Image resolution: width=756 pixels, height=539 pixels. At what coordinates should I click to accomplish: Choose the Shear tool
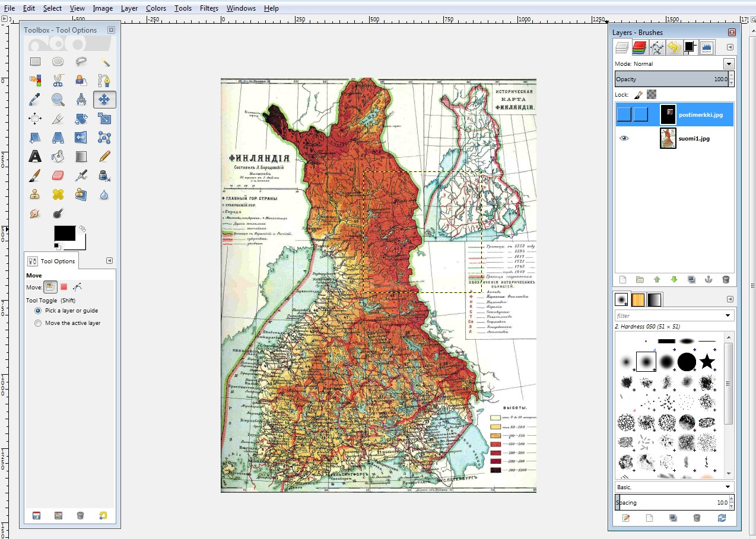point(35,138)
